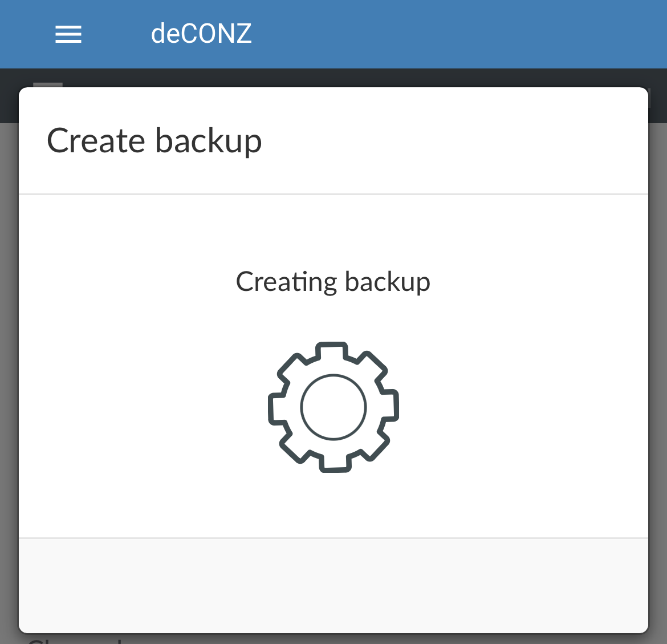Click the deCONZ app title
The height and width of the screenshot is (644, 667).
click(x=201, y=34)
